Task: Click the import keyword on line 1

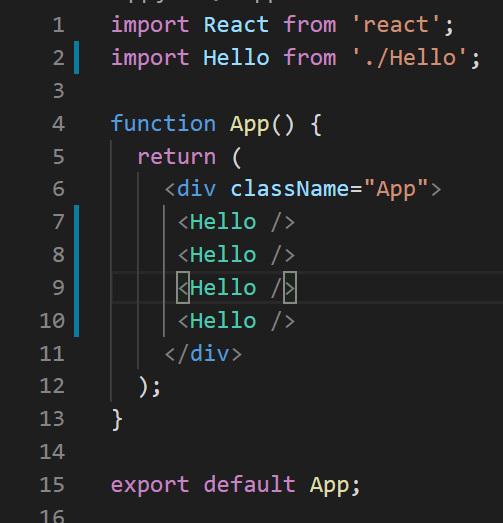Action: (x=150, y=26)
